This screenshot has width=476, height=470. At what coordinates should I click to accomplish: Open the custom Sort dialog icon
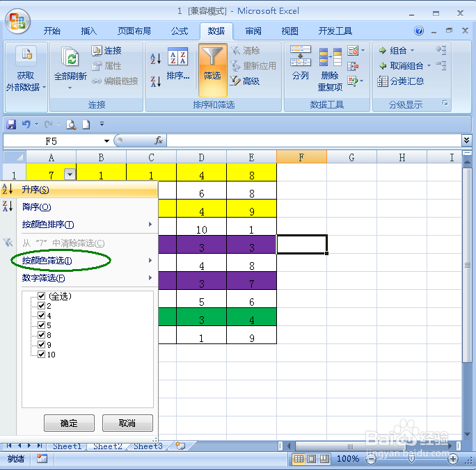click(178, 56)
